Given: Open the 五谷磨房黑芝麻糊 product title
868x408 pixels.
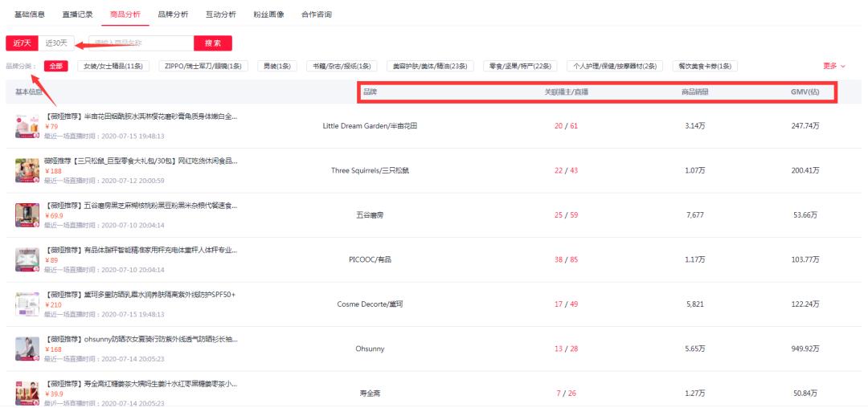Looking at the screenshot, I should [141, 206].
